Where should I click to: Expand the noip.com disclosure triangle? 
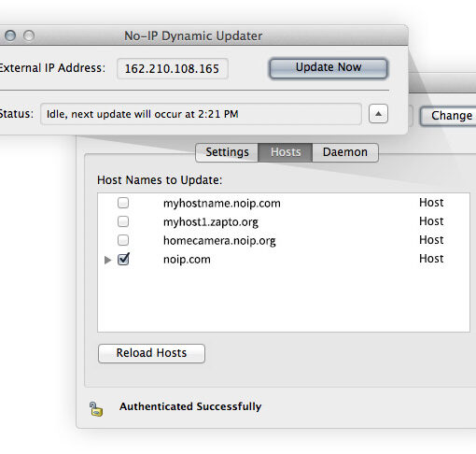click(107, 260)
